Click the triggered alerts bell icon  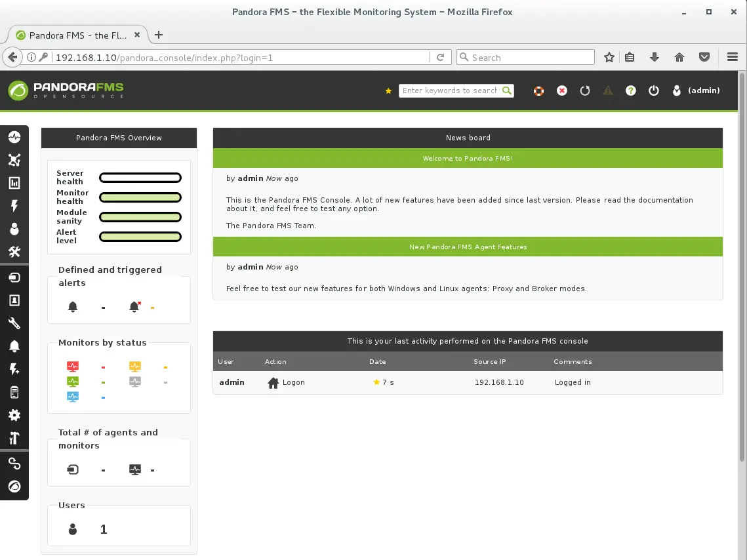click(x=135, y=307)
